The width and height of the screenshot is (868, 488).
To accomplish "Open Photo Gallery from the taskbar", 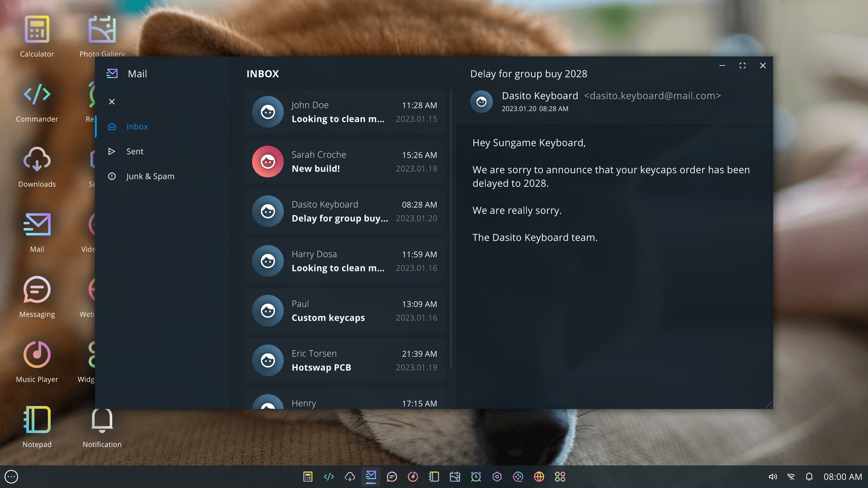I will click(x=455, y=476).
